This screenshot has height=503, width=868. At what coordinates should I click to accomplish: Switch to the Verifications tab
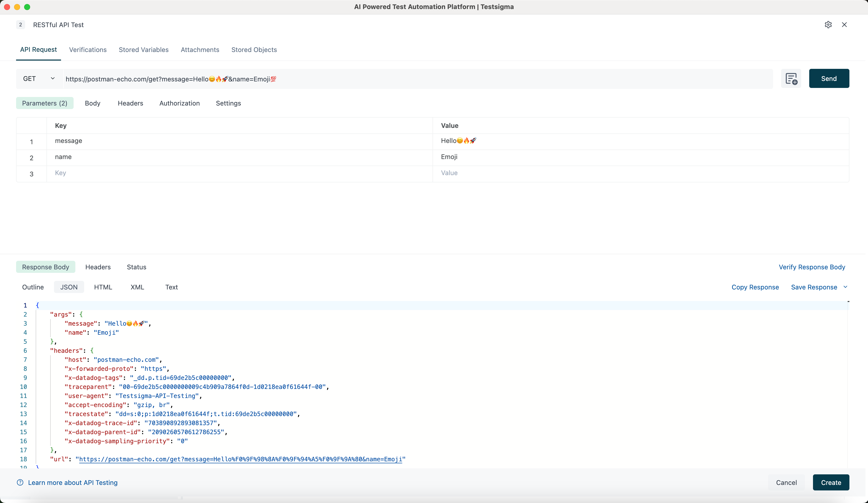(88, 49)
